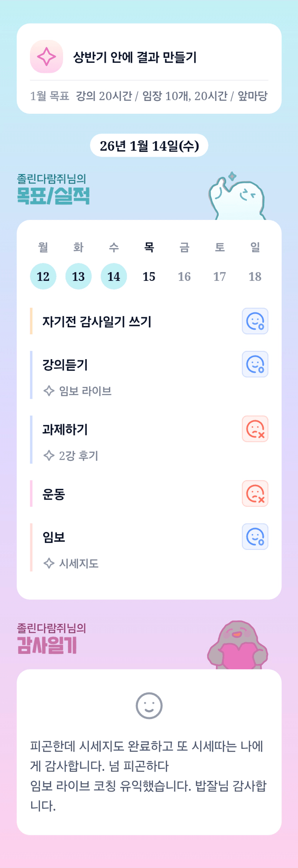The image size is (298, 868).
Task: Open the 26년 1월 14일(수) date selector
Action: pyautogui.click(x=149, y=146)
